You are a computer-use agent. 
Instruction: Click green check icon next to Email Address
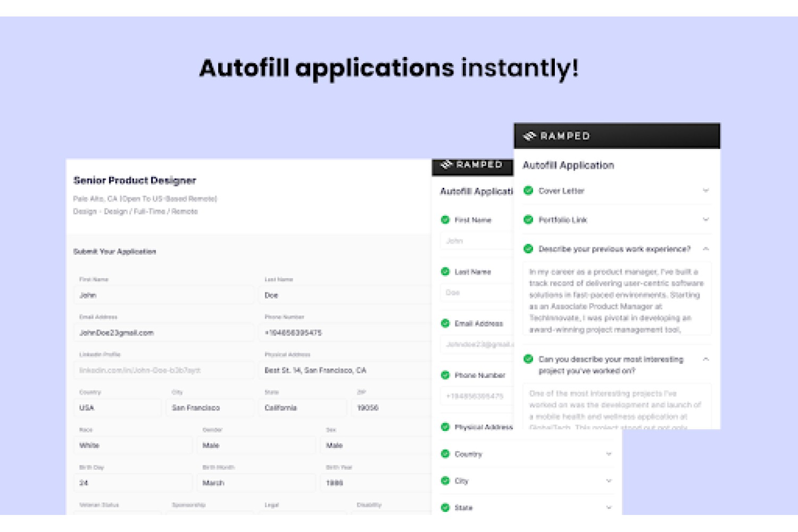445,323
